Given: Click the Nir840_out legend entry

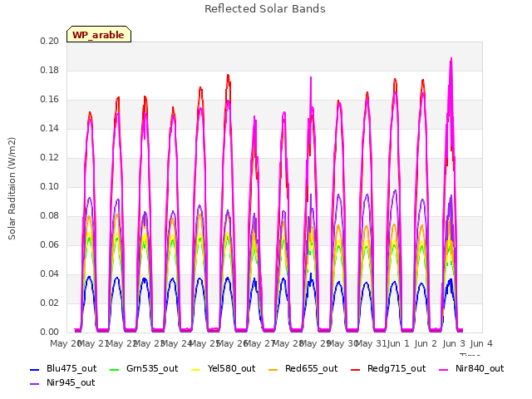Looking at the screenshot, I should pyautogui.click(x=471, y=368).
